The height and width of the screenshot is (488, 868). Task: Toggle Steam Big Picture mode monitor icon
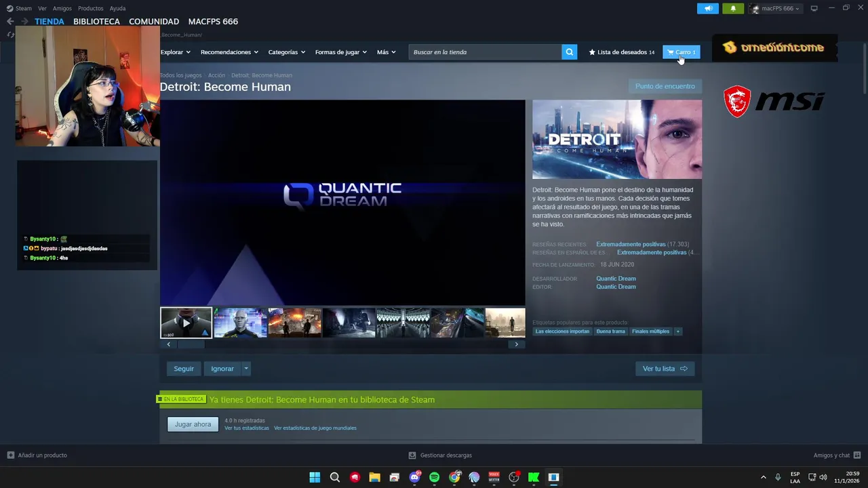pos(814,8)
